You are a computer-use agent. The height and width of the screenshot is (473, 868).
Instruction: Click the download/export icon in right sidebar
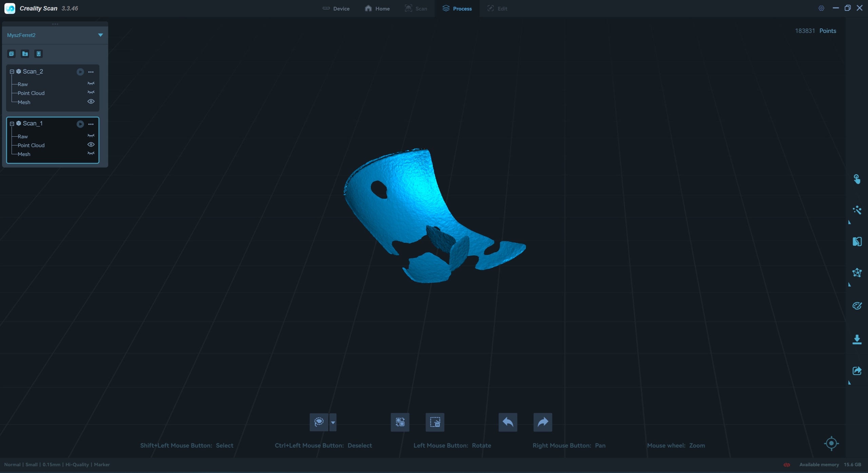[856, 339]
